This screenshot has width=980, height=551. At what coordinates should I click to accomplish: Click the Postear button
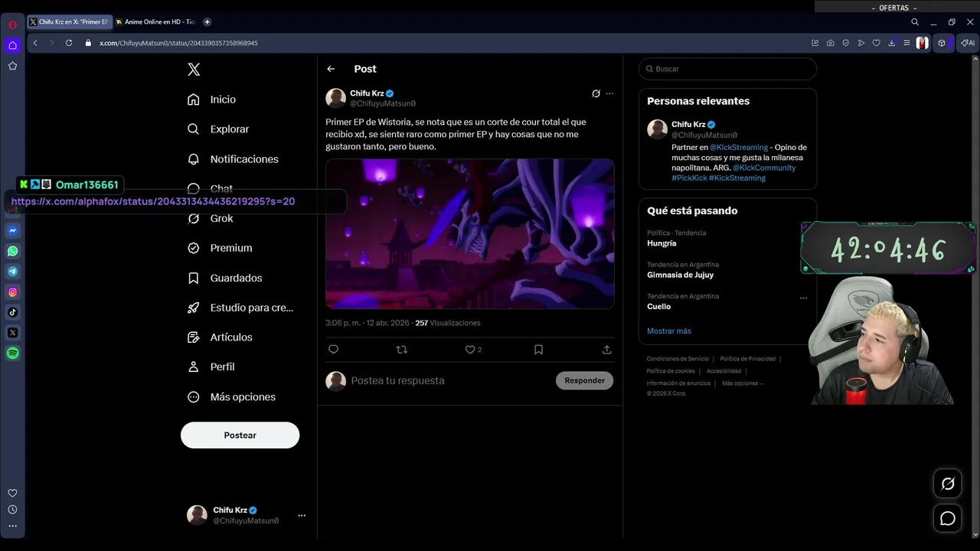pyautogui.click(x=240, y=435)
